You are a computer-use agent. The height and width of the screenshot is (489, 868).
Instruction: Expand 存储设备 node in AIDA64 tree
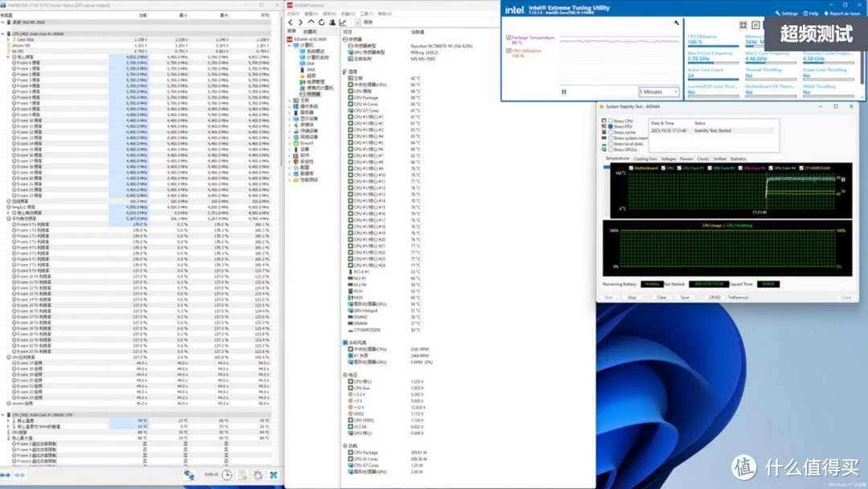point(290,131)
